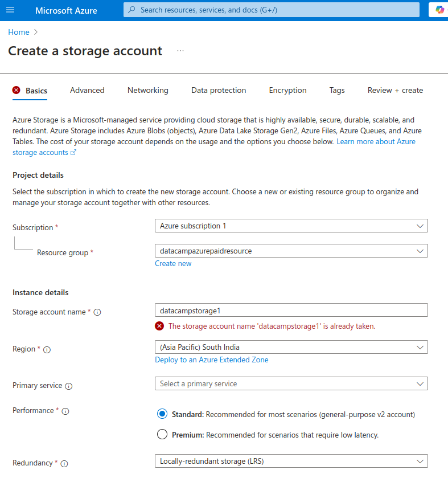Click the breadcrumb chevron after Home
This screenshot has height=486, width=448.
click(x=36, y=32)
